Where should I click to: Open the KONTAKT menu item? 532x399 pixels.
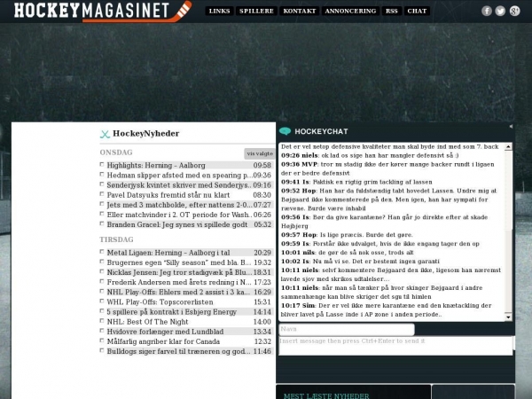point(300,11)
